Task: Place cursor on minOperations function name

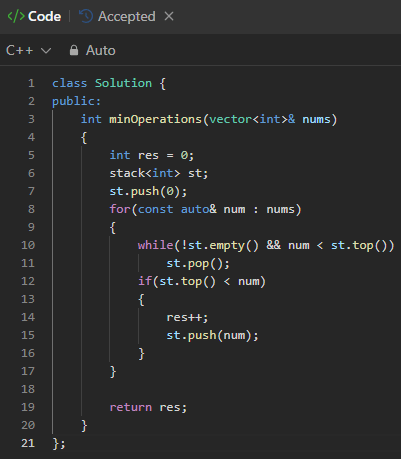Action: [x=155, y=119]
